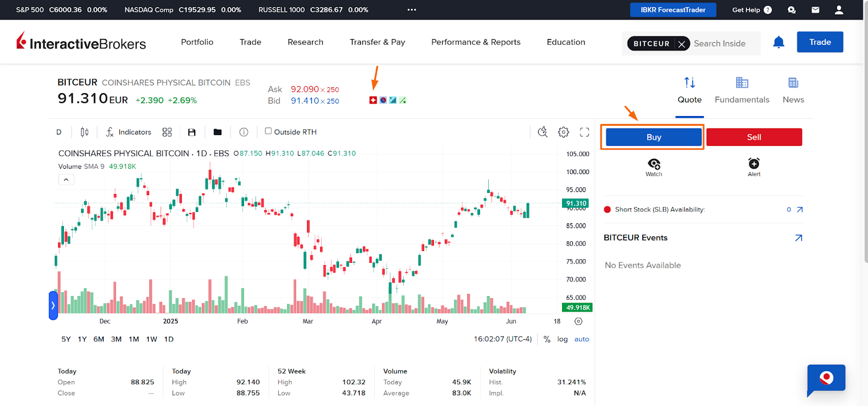Click the green slash indicator icon
Screen dimensions: 868x406
pos(403,100)
